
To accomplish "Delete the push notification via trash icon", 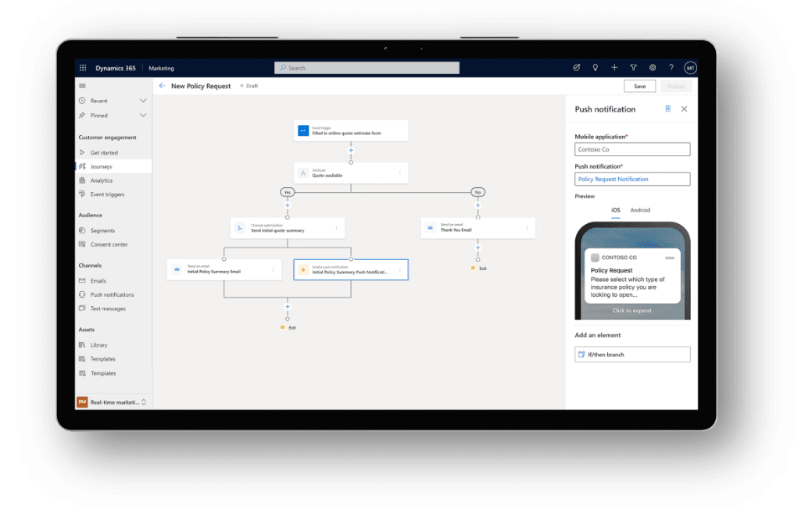I will [x=667, y=109].
